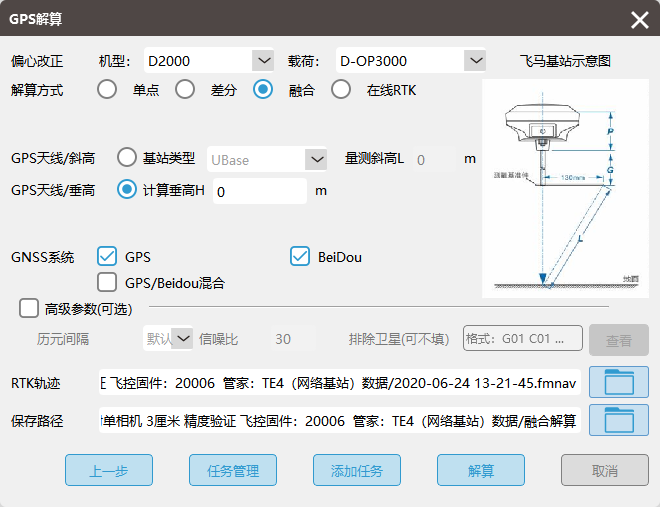
Task: Enable 高级参数(可选) checkbox
Action: click(29, 308)
